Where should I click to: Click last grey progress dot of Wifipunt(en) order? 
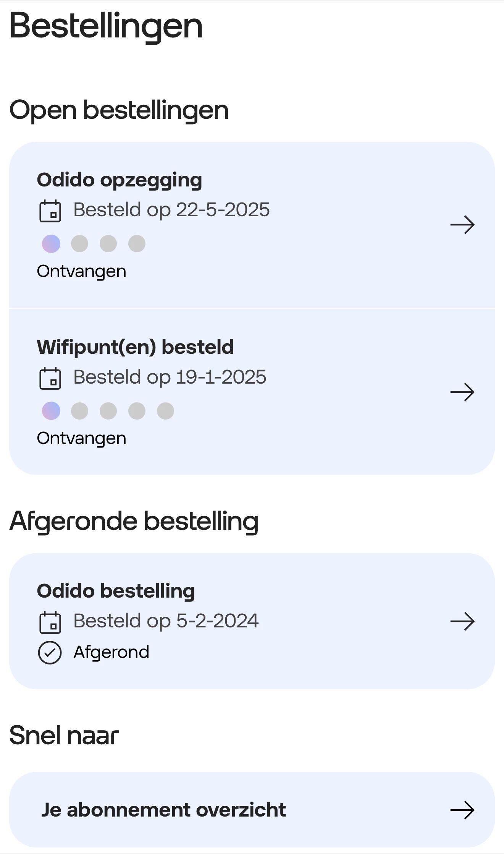[165, 411]
